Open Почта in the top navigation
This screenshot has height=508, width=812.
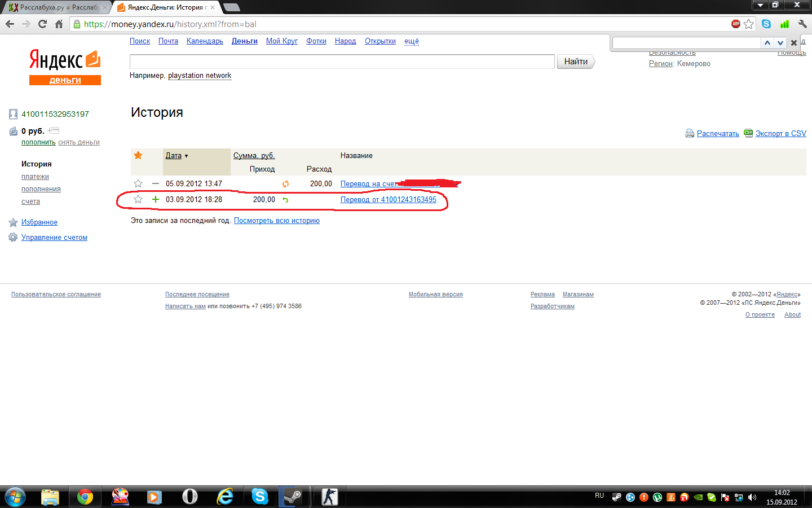click(168, 41)
